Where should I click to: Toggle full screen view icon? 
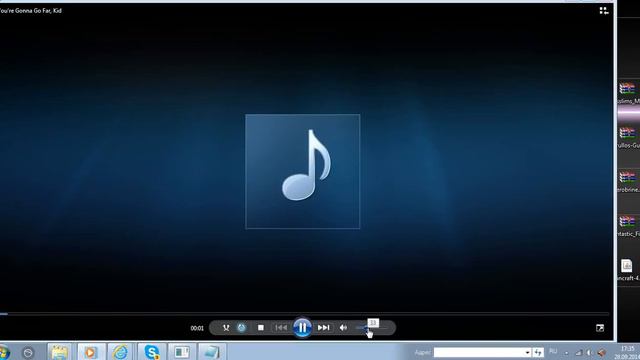pyautogui.click(x=600, y=328)
